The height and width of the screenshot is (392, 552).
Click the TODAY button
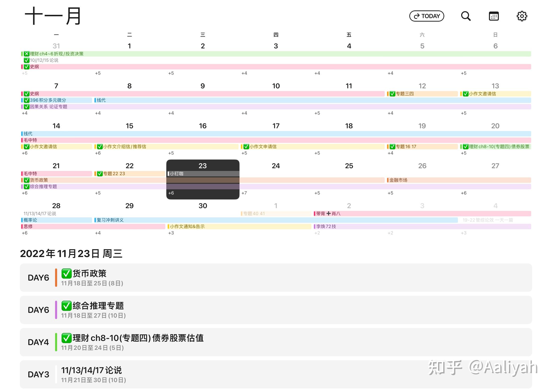427,16
